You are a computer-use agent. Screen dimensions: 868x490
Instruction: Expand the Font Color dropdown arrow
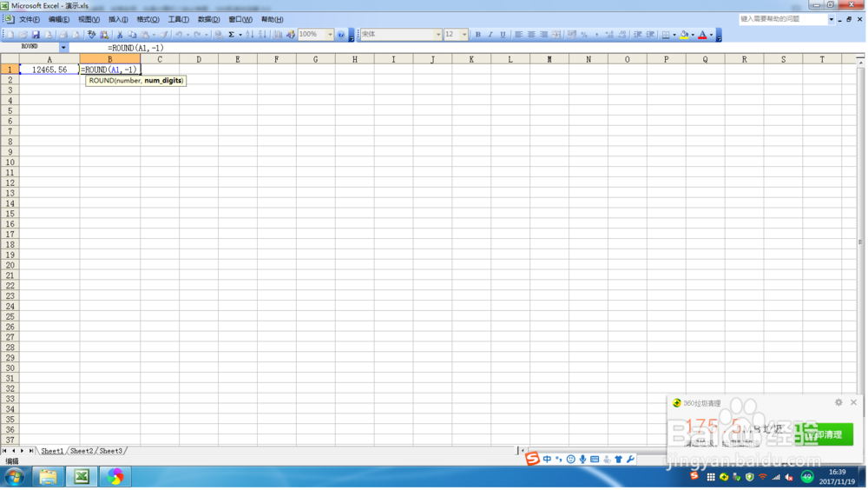[x=712, y=35]
